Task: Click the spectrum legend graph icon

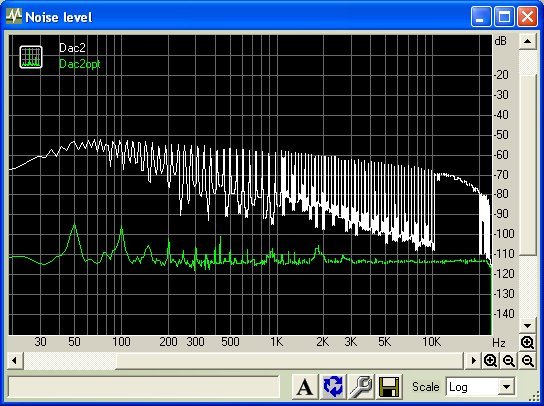Action: [x=31, y=57]
